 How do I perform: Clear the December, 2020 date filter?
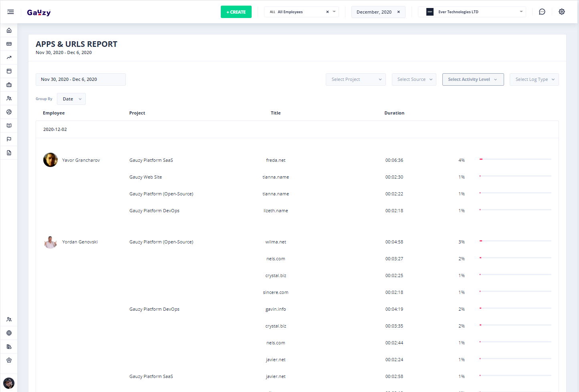coord(398,12)
